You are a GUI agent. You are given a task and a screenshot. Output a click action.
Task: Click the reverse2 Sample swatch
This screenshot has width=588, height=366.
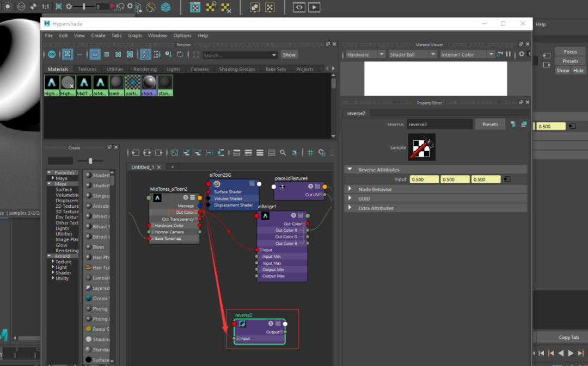point(422,147)
